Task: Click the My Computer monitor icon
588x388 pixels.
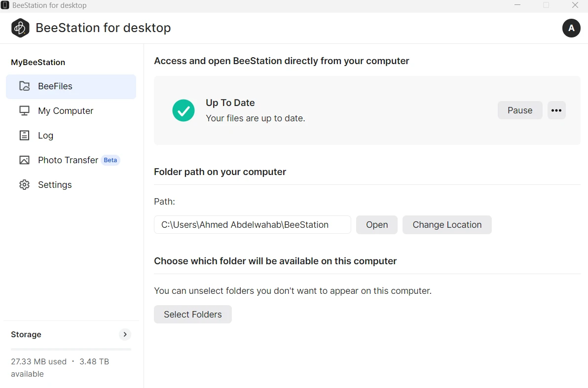Action: (x=24, y=111)
